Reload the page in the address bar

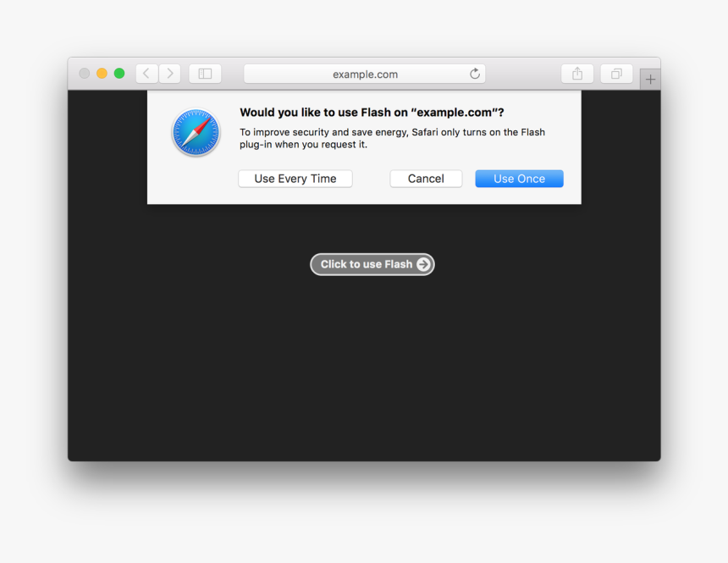tap(475, 74)
